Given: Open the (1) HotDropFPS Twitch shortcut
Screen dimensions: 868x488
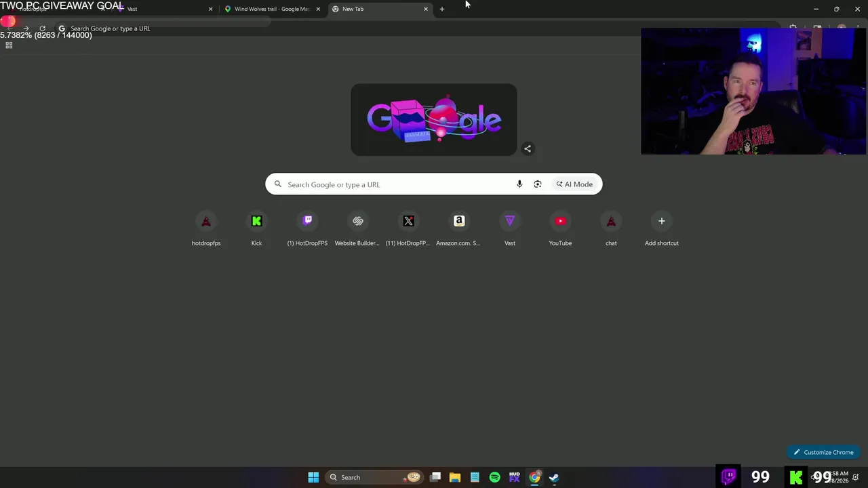Looking at the screenshot, I should pyautogui.click(x=307, y=229).
